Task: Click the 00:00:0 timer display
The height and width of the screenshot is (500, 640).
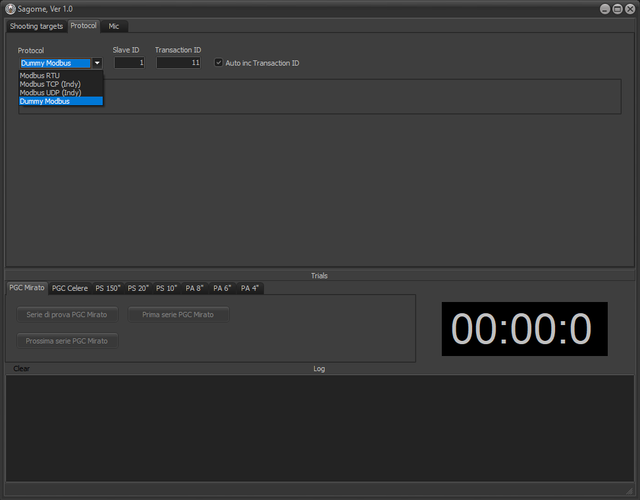Action: pyautogui.click(x=524, y=329)
